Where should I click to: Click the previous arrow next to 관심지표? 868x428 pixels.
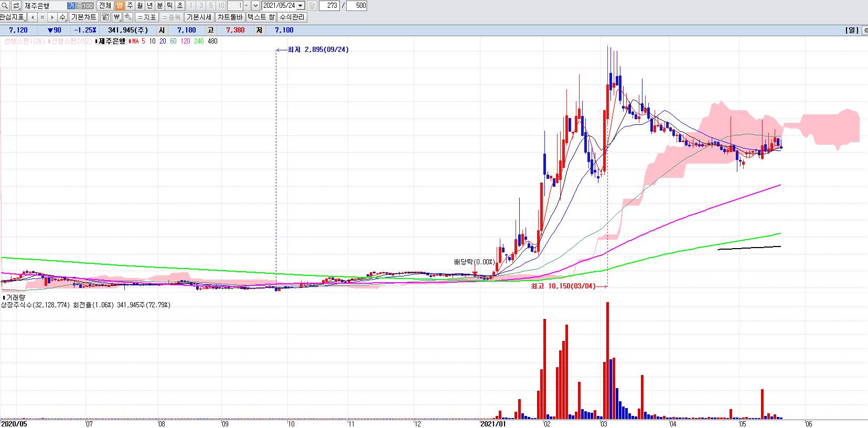pyautogui.click(x=33, y=17)
